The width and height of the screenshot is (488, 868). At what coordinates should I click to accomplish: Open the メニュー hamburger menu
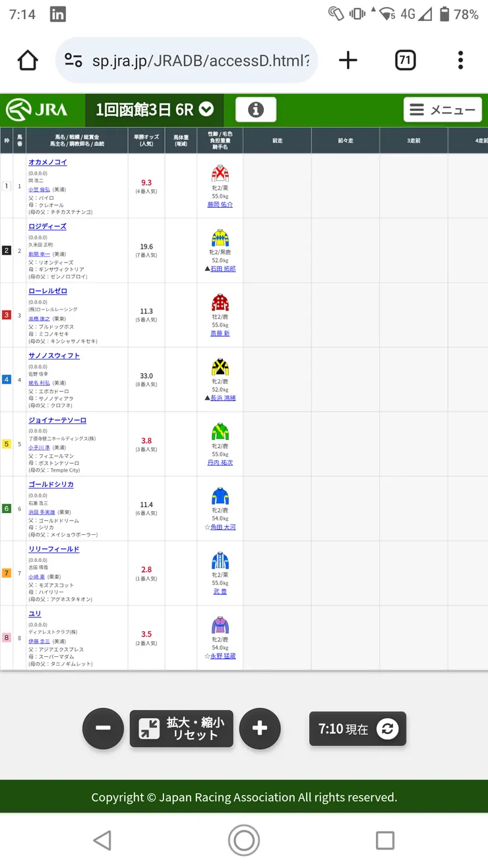(442, 110)
